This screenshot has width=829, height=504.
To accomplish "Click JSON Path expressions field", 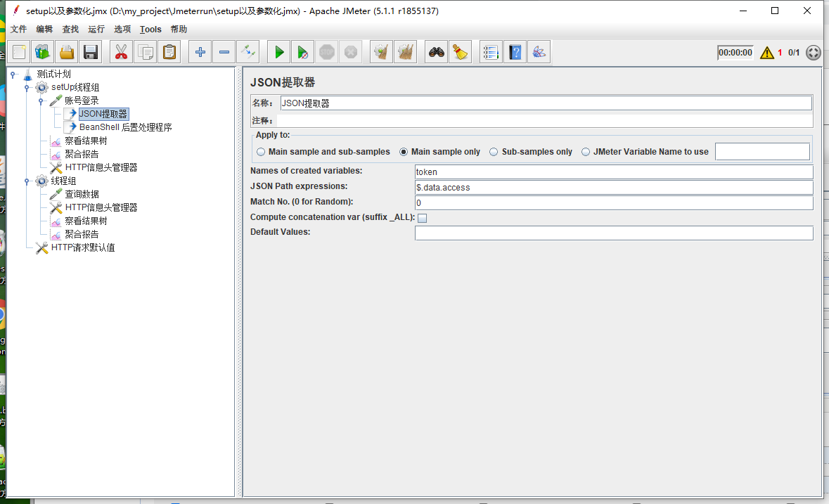I will (x=614, y=188).
